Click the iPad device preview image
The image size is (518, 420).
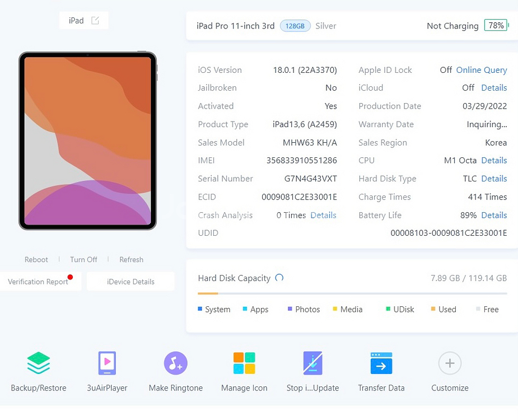coord(87,141)
